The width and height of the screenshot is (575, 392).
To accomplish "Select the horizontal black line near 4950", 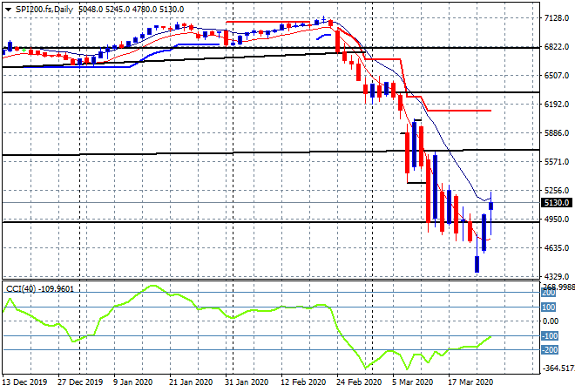I will coord(271,222).
